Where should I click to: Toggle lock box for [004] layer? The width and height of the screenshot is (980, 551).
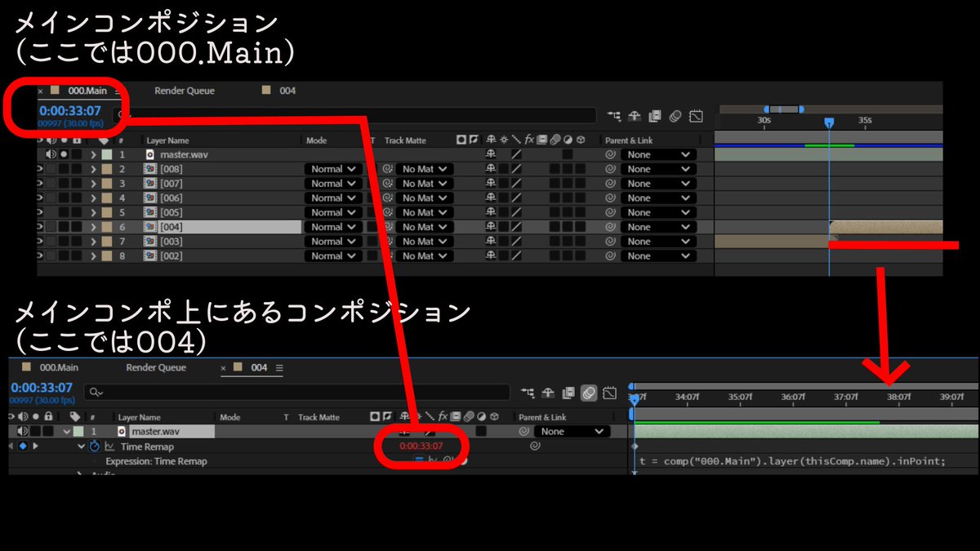[x=76, y=227]
